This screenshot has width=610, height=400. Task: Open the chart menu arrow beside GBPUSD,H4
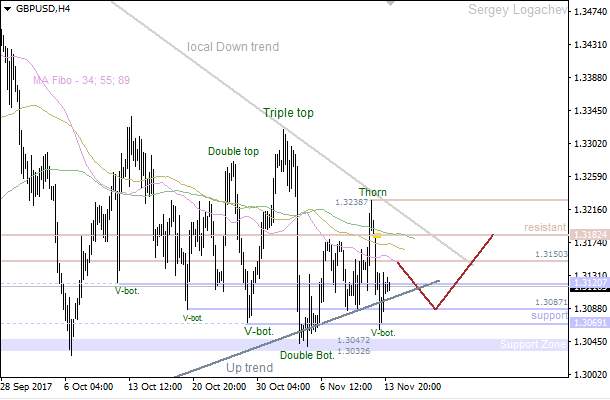pos(7,8)
